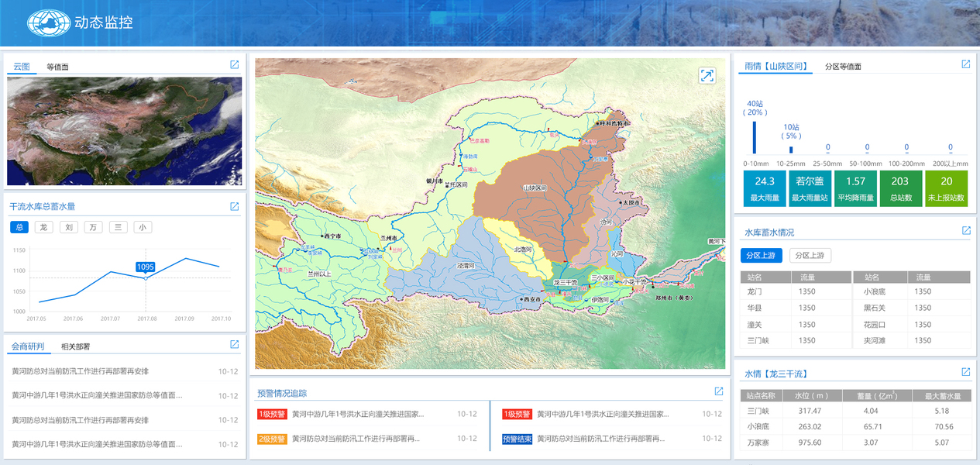980x465 pixels.
Task: Select the 刘 reservoir filter
Action: tap(69, 227)
